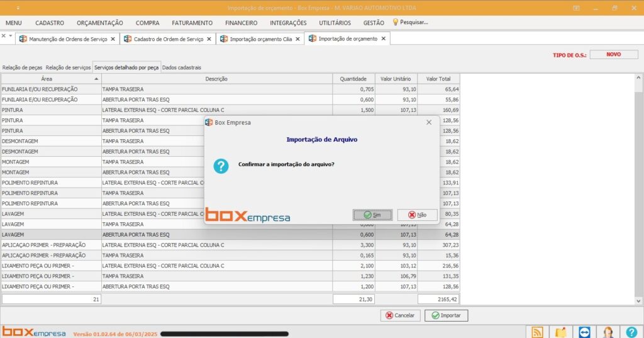Viewport: 644px width, 338px height.
Task: Open the RSS news feed icon
Action: 537,332
